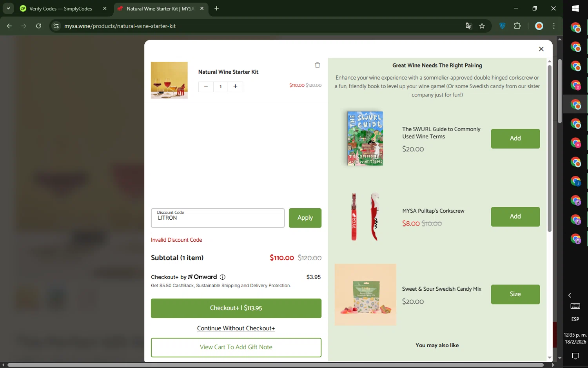The image size is (588, 368).
Task: Open the tab search dropdown arrow
Action: [8, 9]
